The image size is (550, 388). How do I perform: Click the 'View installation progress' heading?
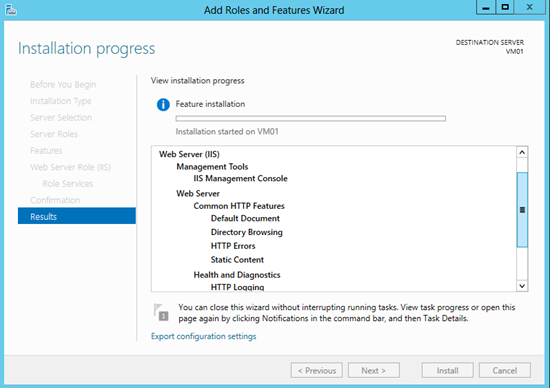[x=197, y=81]
